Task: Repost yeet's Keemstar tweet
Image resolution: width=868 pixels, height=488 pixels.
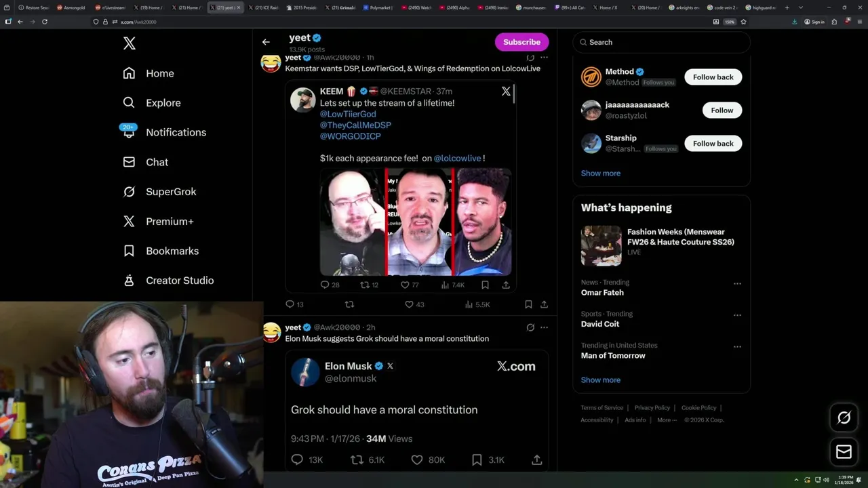Action: pos(350,304)
